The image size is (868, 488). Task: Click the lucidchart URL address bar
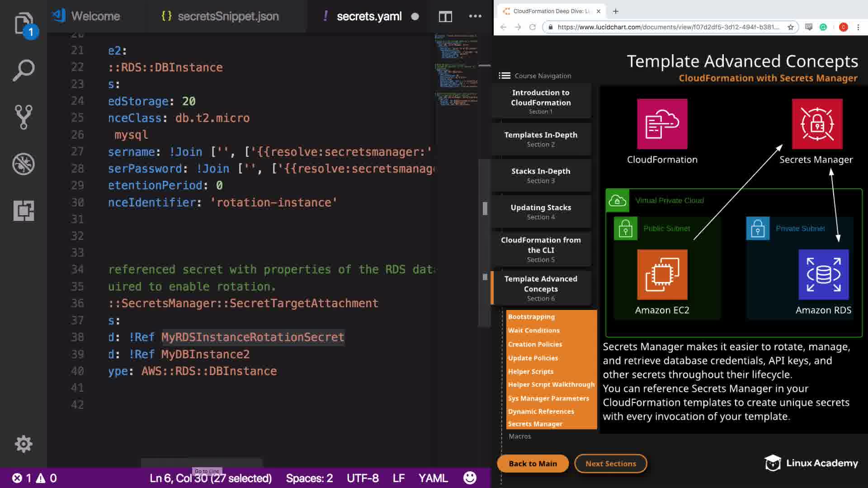pyautogui.click(x=668, y=27)
